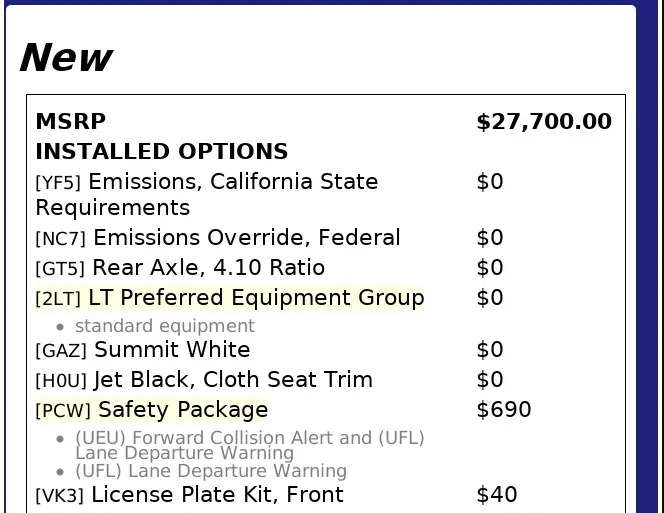Click the $40 license plate kit price

click(x=497, y=495)
